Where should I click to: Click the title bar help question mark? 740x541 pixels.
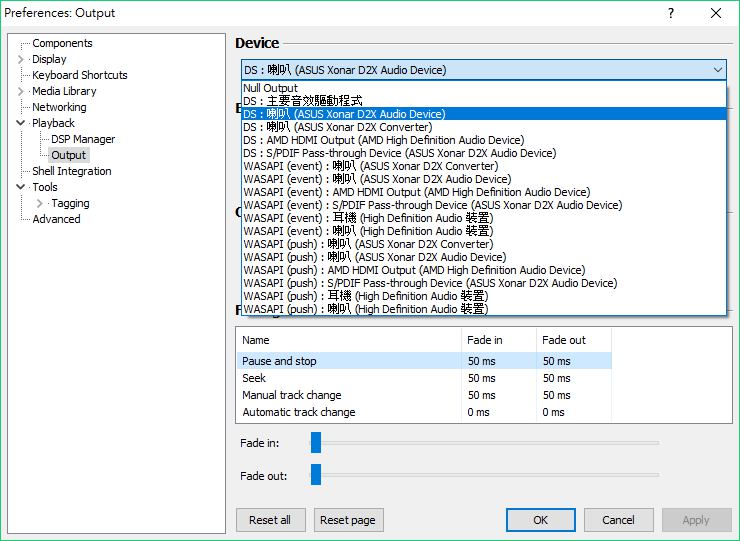click(671, 13)
